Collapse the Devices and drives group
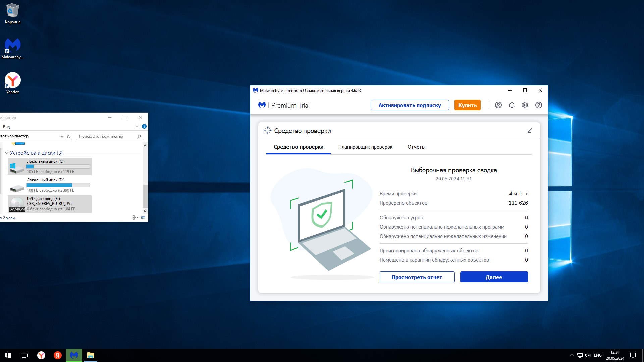The height and width of the screenshot is (362, 644). click(x=7, y=153)
